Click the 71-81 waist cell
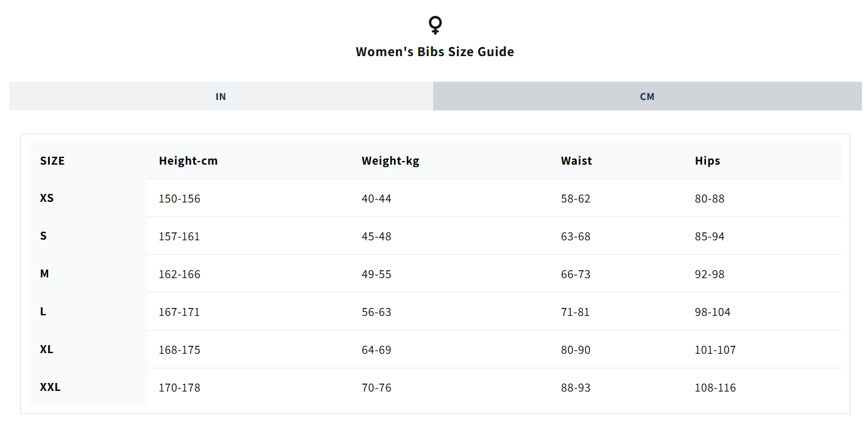This screenshot has height=422, width=868. (575, 312)
